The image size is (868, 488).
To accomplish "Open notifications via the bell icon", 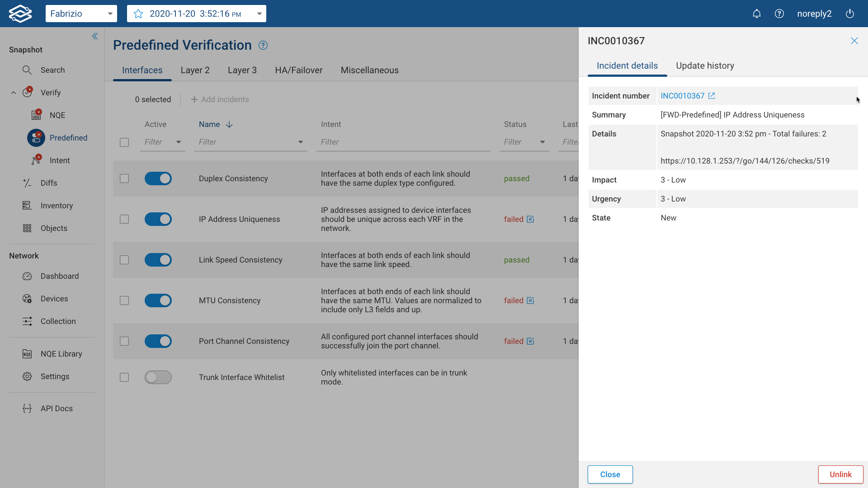I will 757,14.
